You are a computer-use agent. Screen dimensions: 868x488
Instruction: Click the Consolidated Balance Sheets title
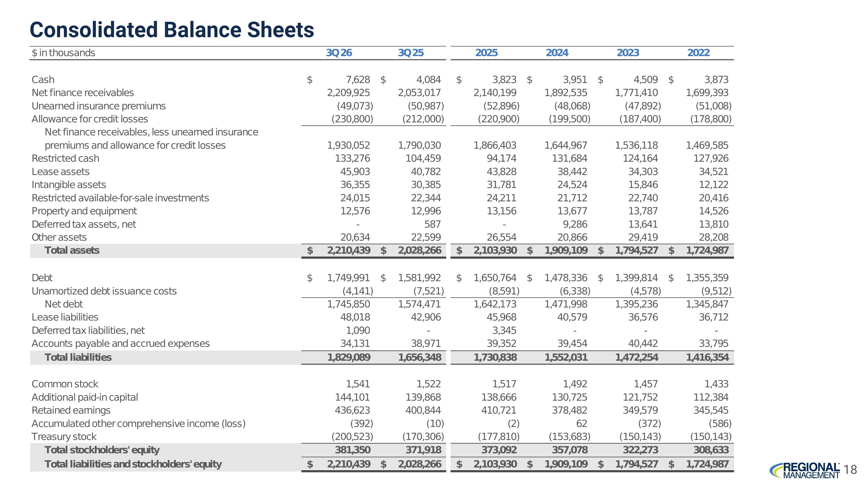pos(172,30)
